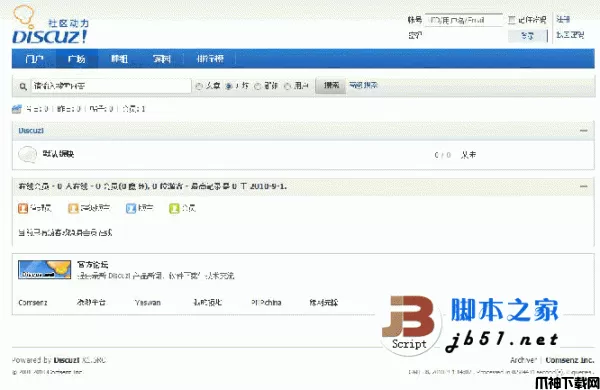Open the Comsenz Inc. footer link
The height and width of the screenshot is (390, 600).
570,360
